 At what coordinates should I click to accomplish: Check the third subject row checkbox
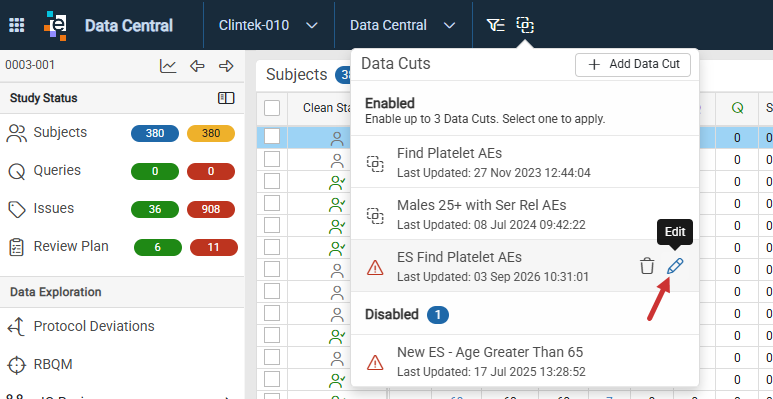click(x=272, y=181)
